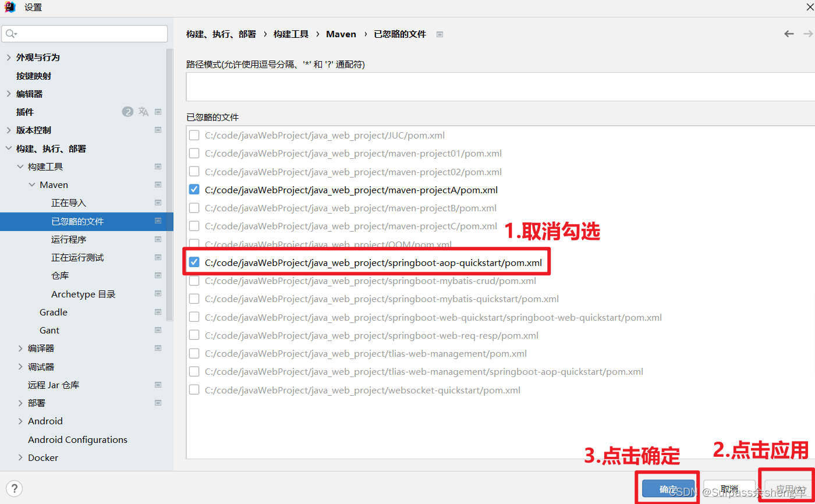This screenshot has width=815, height=504.
Task: Click project-level icon beside 版本控制
Action: [x=158, y=130]
